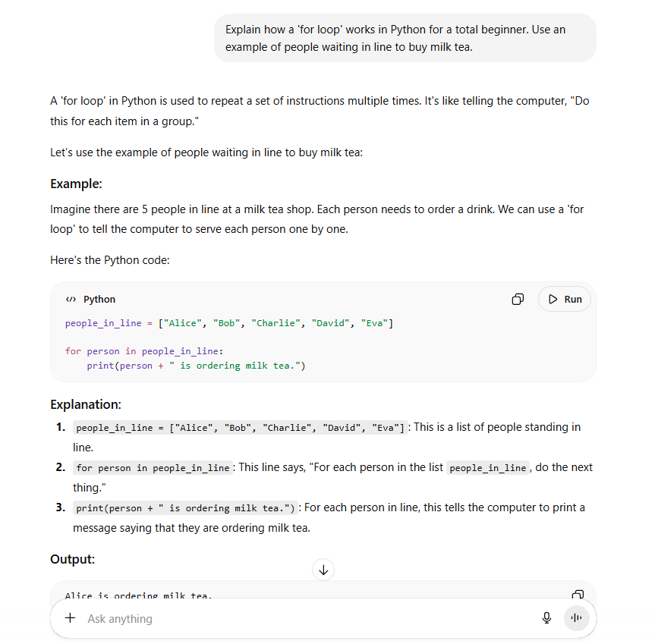Image resolution: width=655 pixels, height=644 pixels.
Task: Click 'for person in people_in_line:' code line
Action: (x=144, y=351)
